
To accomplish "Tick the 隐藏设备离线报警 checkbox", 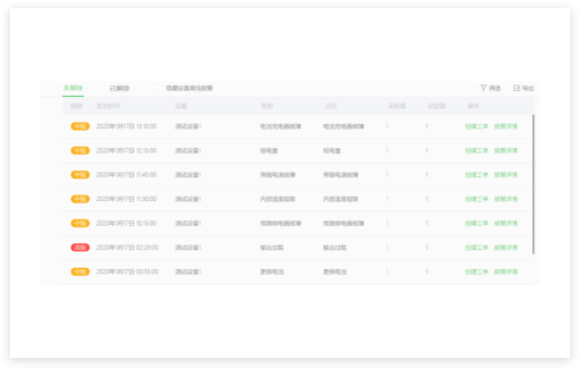I will point(159,88).
